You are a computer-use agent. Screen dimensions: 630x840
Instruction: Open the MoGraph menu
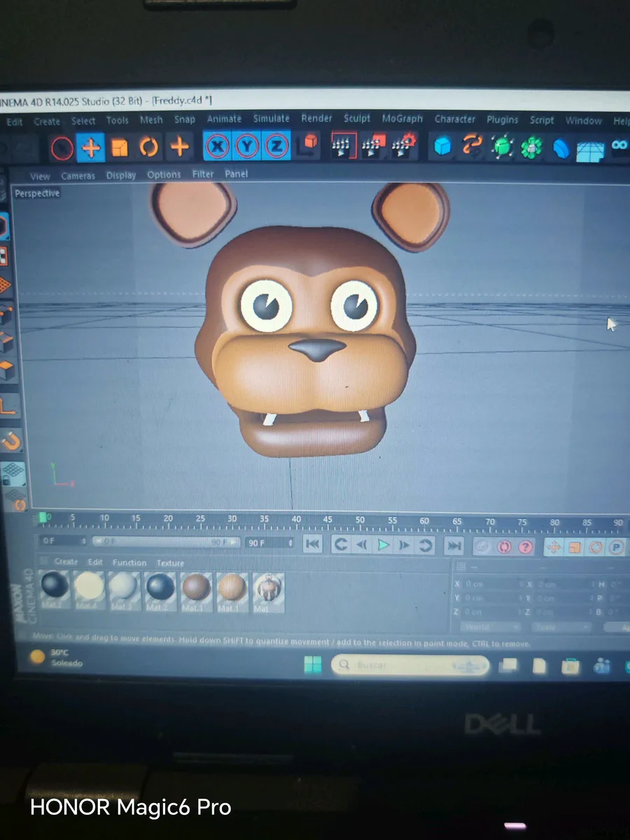pos(402,119)
